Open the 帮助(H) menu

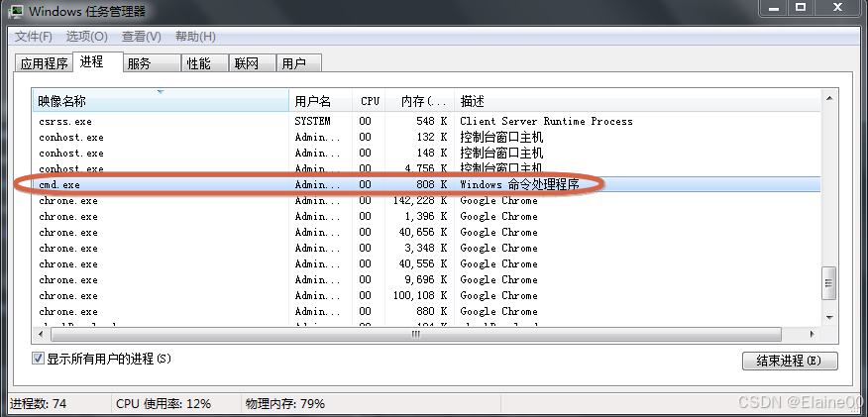(x=195, y=37)
